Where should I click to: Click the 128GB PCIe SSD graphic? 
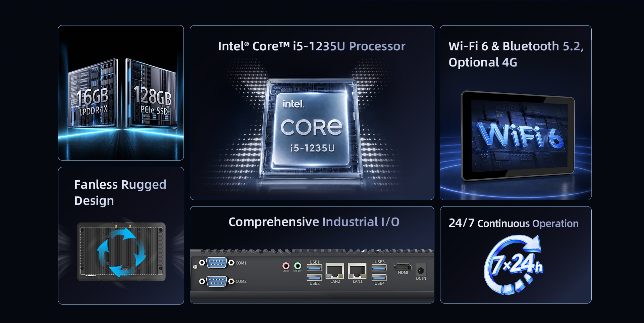(x=151, y=93)
